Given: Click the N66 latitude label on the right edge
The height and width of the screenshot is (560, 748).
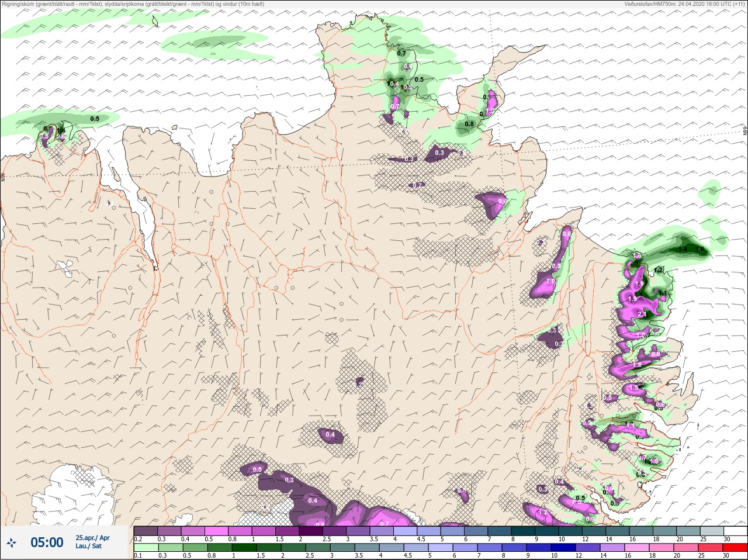Looking at the screenshot, I should [745, 131].
